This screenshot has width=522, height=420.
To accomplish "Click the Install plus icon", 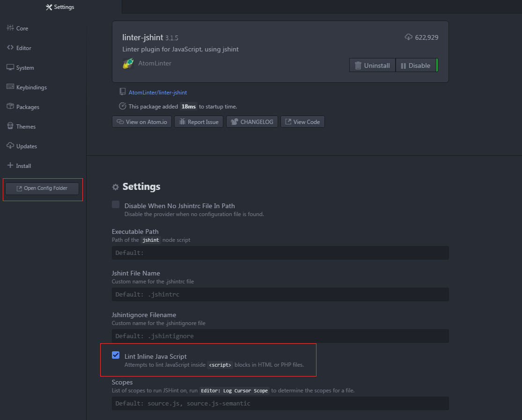I will pyautogui.click(x=10, y=165).
